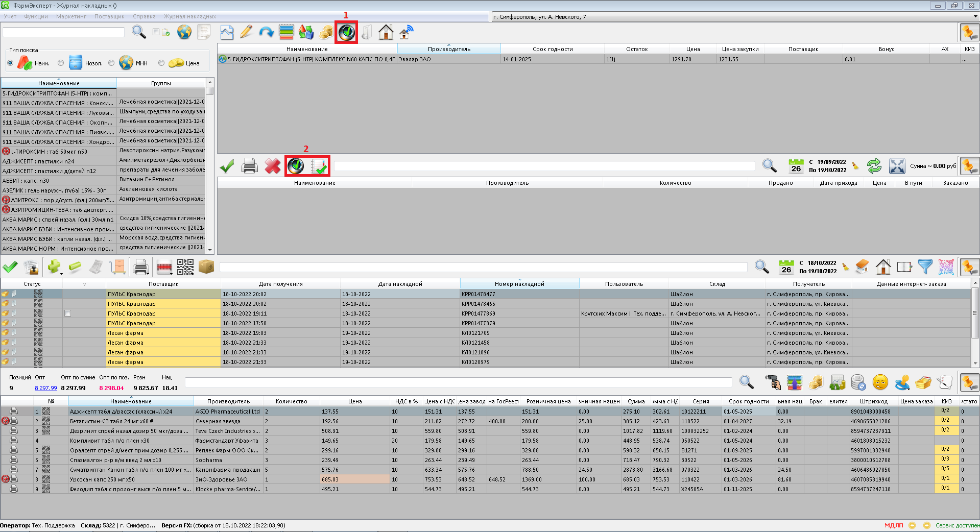The width and height of the screenshot is (980, 532).
Task: Open the pharmacy address dropdown at top
Action: tap(975, 17)
